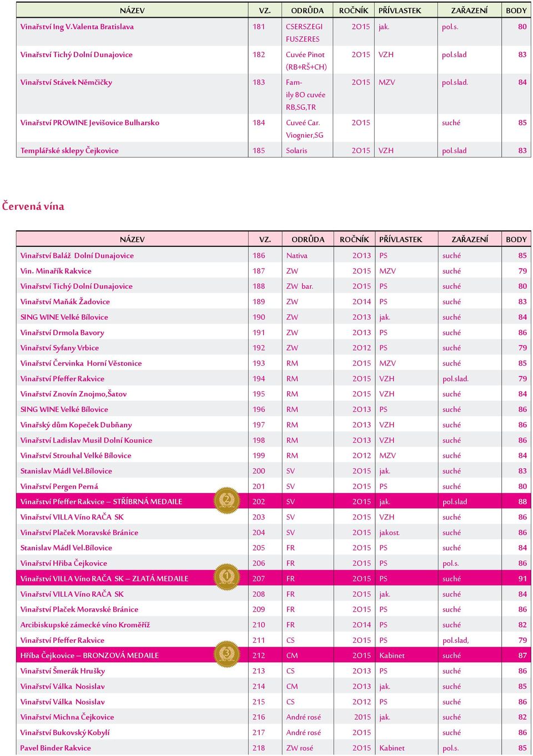Click sample number '185'
Viewport: 533px width, 756px height.
[259, 150]
